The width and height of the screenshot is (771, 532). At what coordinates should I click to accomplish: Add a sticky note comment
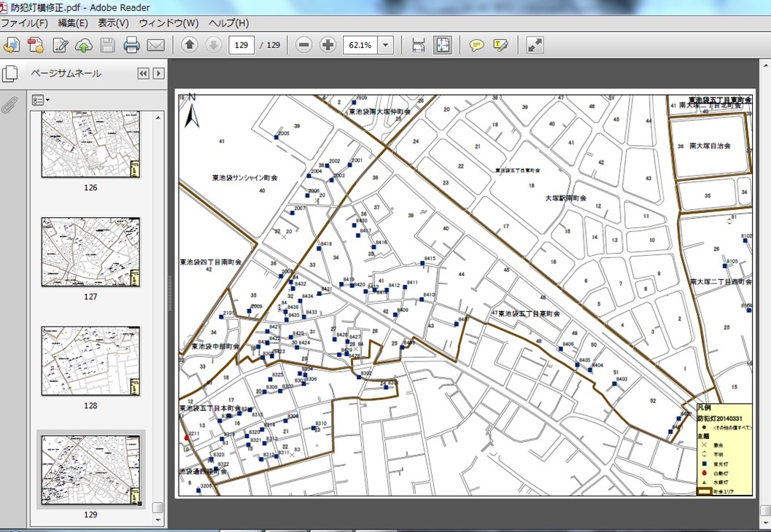[476, 45]
